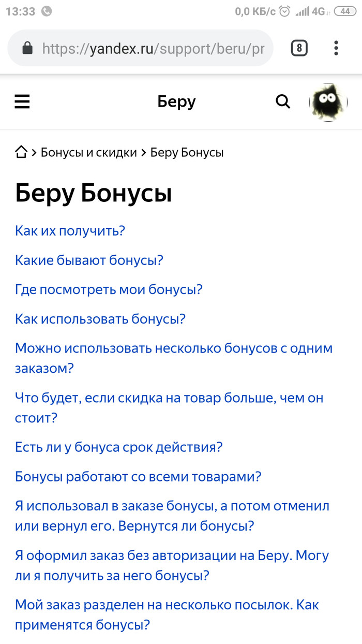Open the 'Бонусы и скидки' breadcrumb
The image size is (362, 644).
click(x=88, y=153)
